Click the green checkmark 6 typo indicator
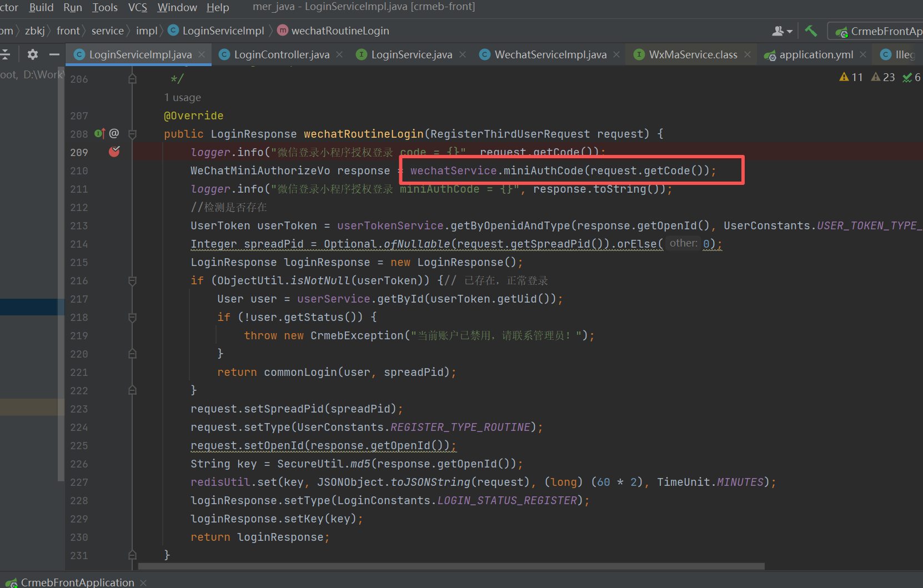This screenshot has width=923, height=588. coord(911,77)
